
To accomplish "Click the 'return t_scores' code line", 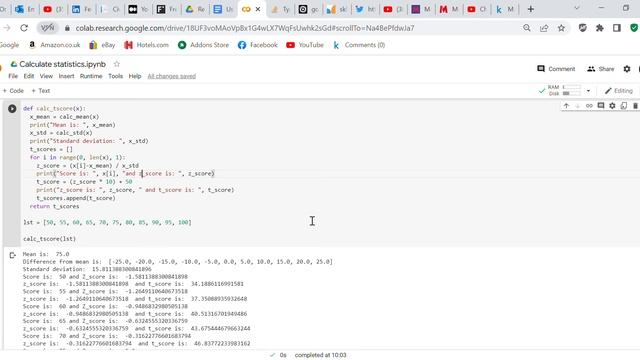I will click(x=54, y=206).
